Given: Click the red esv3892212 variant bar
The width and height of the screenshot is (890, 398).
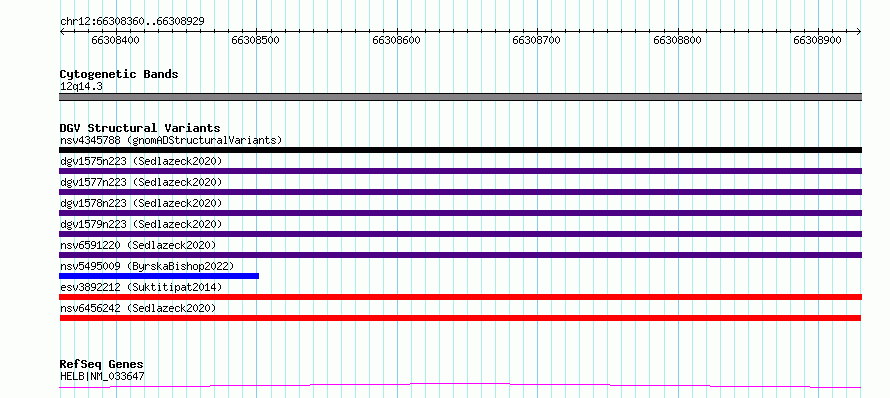Looking at the screenshot, I should point(460,297).
